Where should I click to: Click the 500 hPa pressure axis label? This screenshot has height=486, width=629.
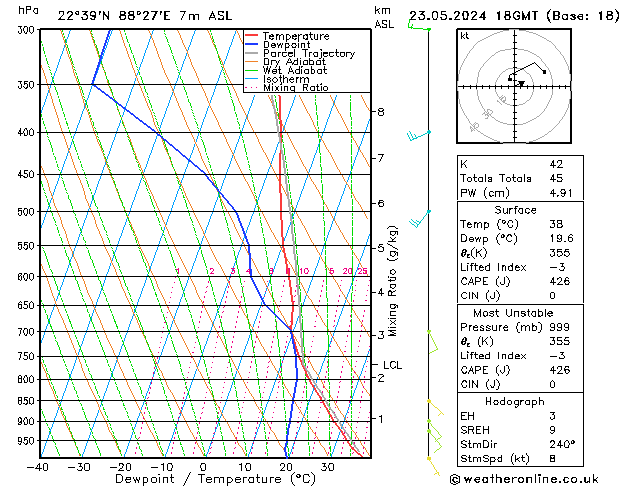pyautogui.click(x=28, y=212)
